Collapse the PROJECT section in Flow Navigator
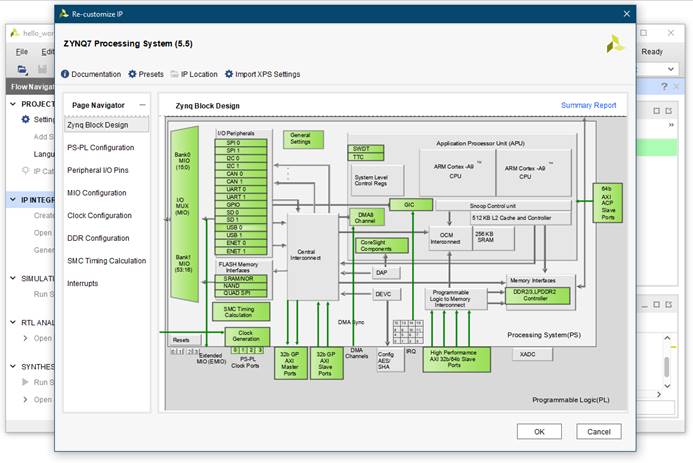Screen dimensions: 693x463 [x=13, y=104]
